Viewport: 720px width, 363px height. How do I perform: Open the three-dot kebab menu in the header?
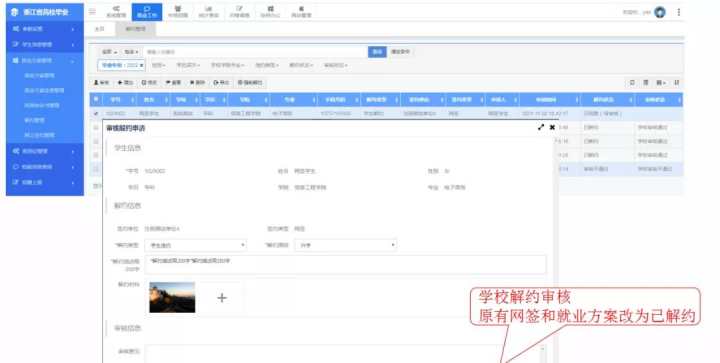pos(679,12)
